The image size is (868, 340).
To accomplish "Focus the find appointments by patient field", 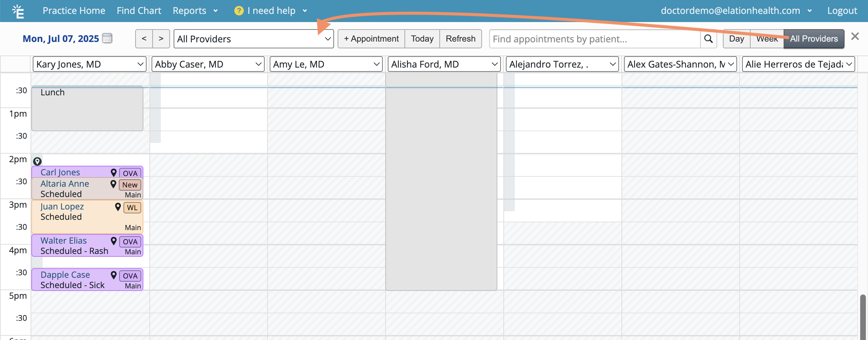I will 594,39.
